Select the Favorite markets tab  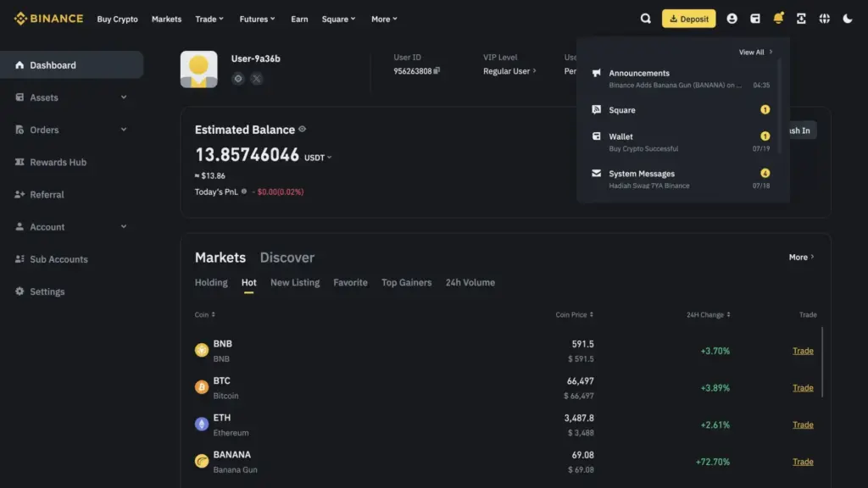pyautogui.click(x=350, y=282)
